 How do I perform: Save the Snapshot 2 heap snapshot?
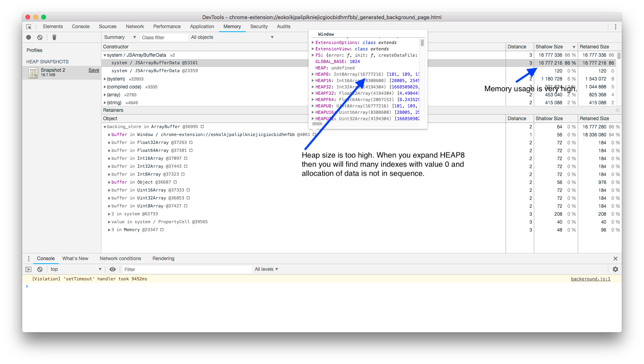click(94, 70)
